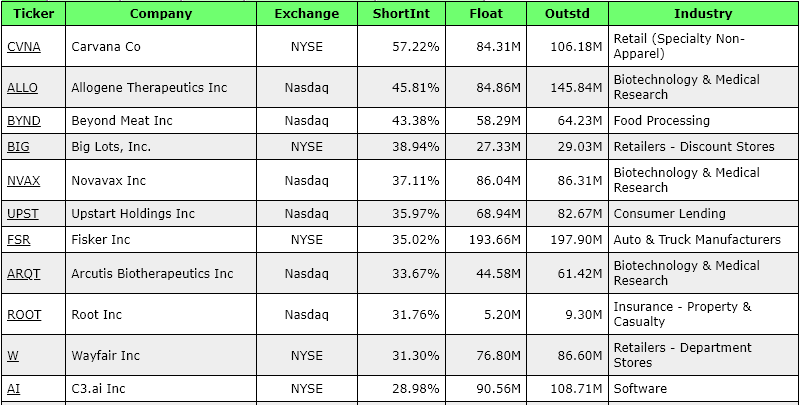The width and height of the screenshot is (800, 405).
Task: Open the CVNA ticker link
Action: tap(23, 47)
